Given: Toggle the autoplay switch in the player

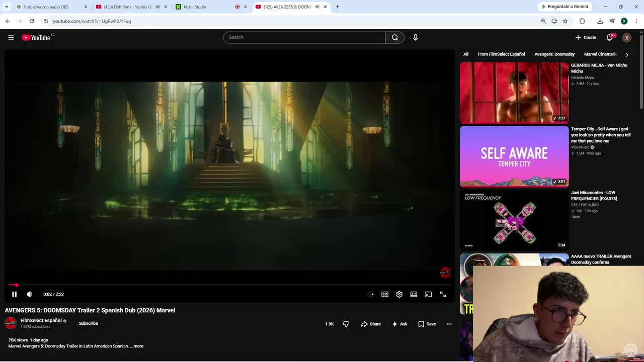Looking at the screenshot, I should coord(371,294).
